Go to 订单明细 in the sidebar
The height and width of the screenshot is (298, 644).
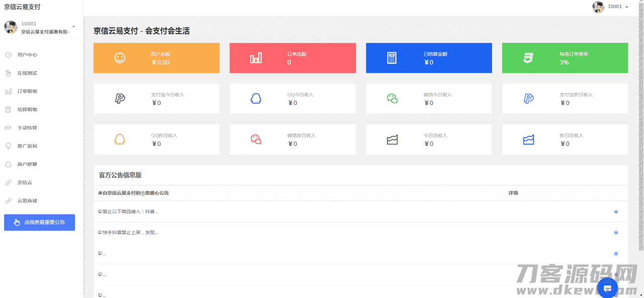coord(27,91)
